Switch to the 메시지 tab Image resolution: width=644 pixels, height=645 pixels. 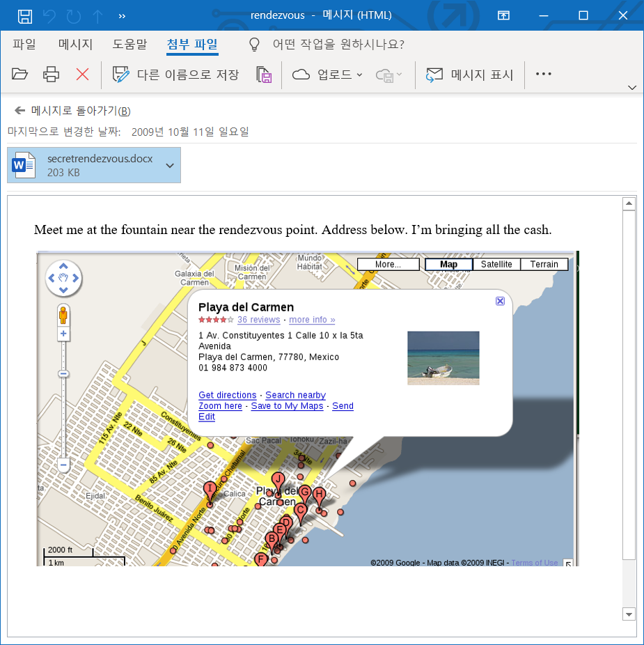click(x=75, y=44)
